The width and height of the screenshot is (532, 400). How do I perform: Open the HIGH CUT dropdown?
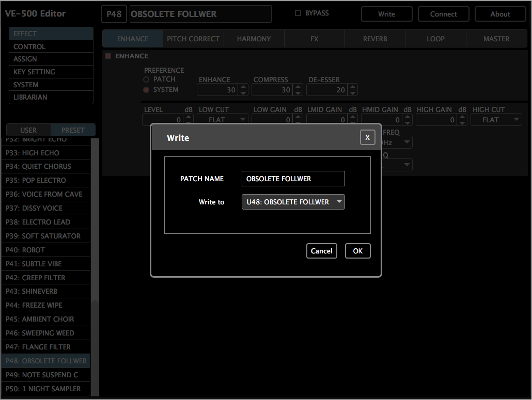coord(496,120)
